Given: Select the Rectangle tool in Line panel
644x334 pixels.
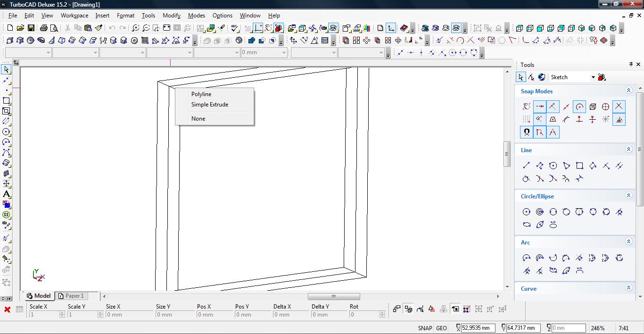Looking at the screenshot, I should tap(579, 165).
